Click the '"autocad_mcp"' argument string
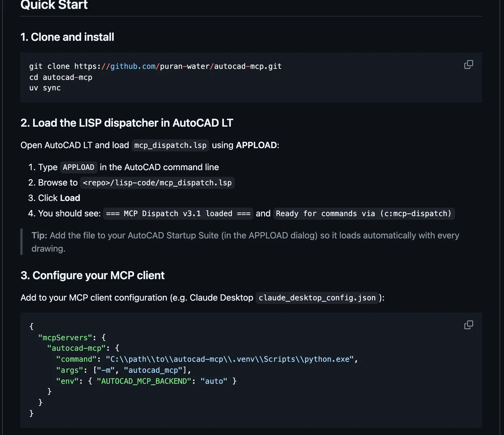 pyautogui.click(x=153, y=370)
